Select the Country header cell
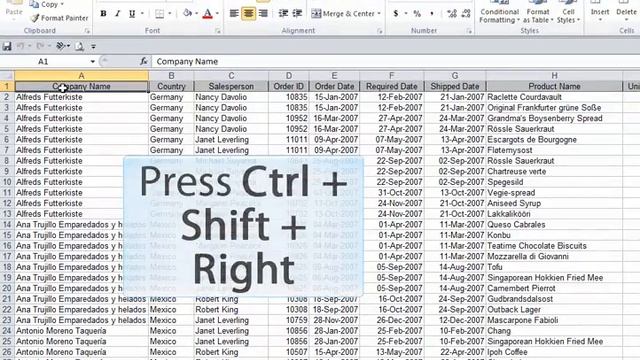The width and height of the screenshot is (640, 360). point(171,87)
